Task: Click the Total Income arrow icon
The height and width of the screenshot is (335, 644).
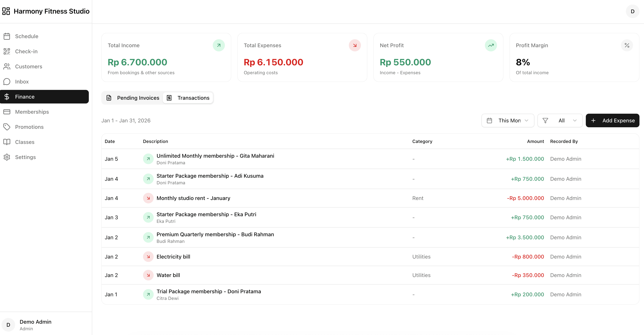Action: coord(218,45)
